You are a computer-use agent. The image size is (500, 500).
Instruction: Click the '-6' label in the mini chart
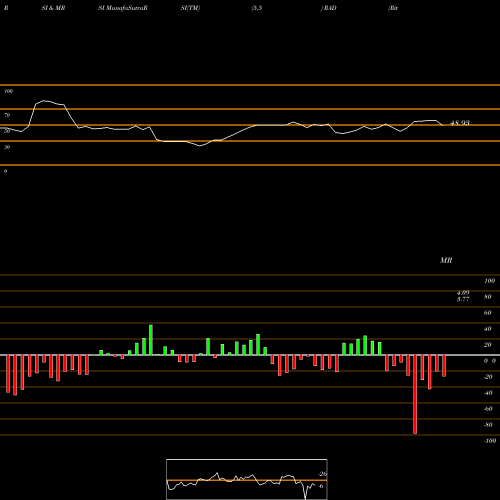tap(321, 486)
